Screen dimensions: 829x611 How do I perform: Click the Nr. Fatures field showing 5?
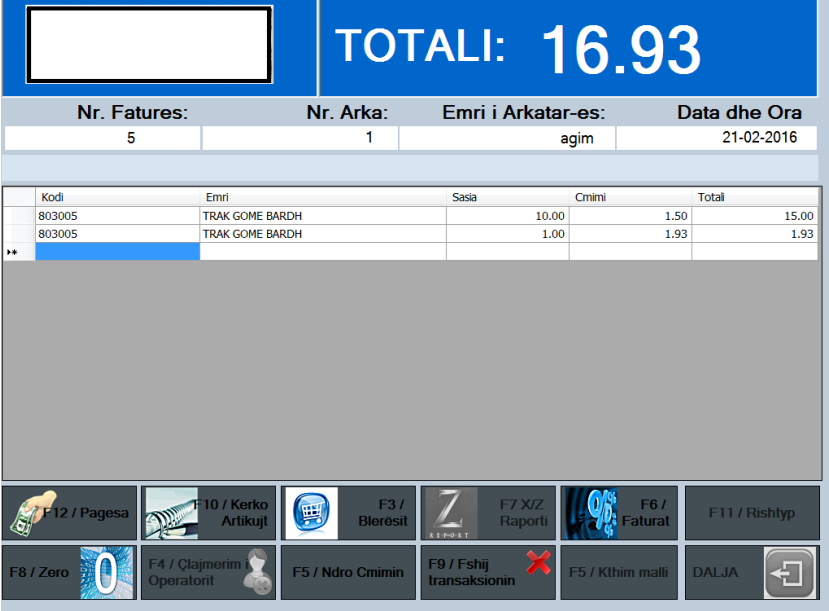[x=103, y=138]
